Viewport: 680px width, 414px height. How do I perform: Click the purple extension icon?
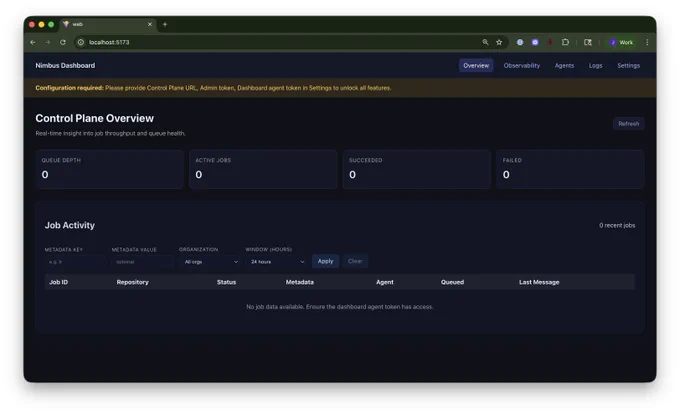click(535, 42)
